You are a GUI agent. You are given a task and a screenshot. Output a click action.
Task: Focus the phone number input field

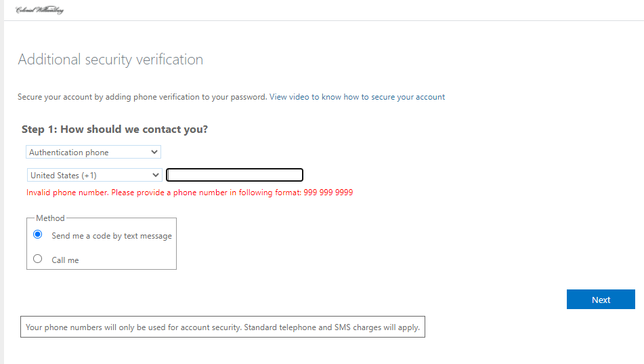pyautogui.click(x=234, y=175)
